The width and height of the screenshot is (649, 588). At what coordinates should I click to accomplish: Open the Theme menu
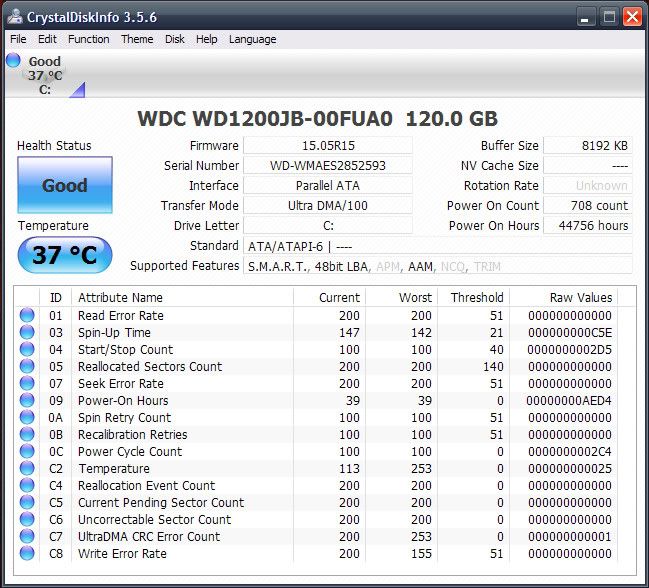tap(137, 39)
